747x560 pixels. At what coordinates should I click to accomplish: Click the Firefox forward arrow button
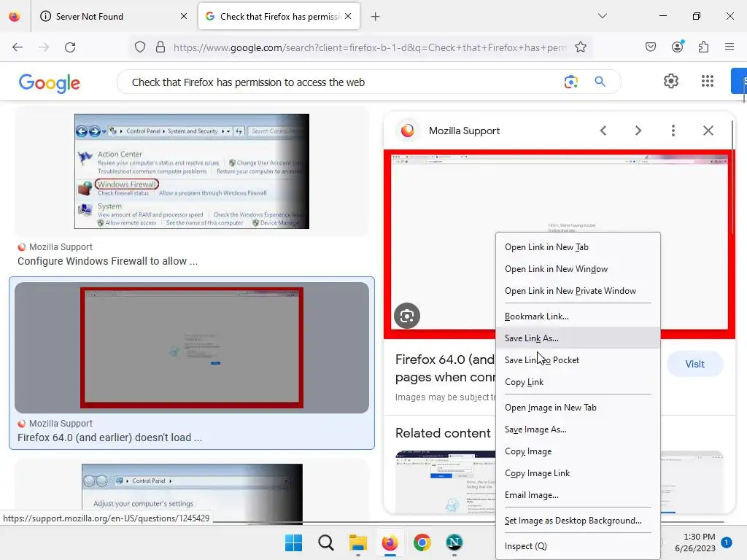pyautogui.click(x=44, y=47)
